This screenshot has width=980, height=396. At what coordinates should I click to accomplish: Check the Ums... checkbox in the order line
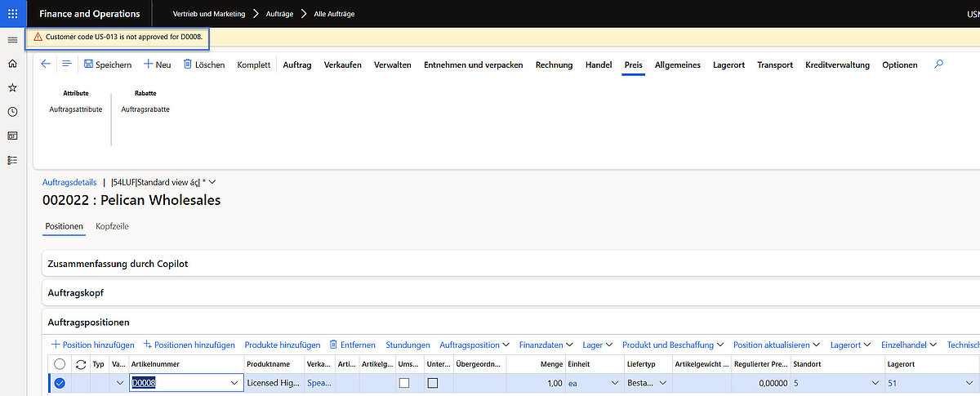click(x=403, y=383)
